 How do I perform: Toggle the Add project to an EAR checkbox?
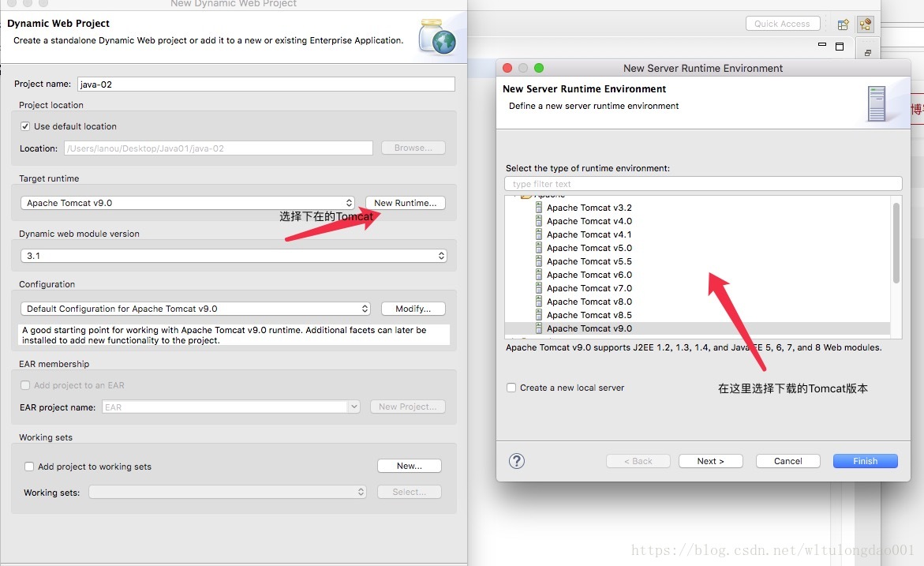25,385
